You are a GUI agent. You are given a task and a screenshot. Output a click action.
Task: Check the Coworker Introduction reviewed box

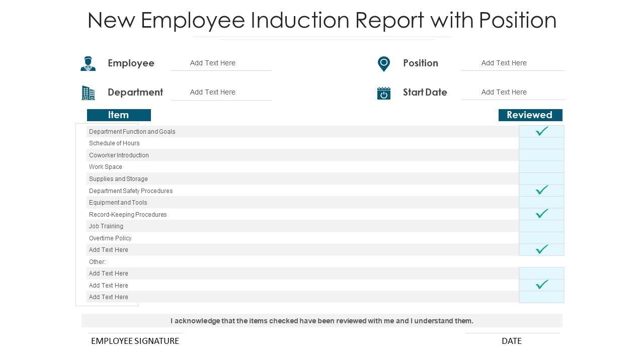pyautogui.click(x=541, y=155)
